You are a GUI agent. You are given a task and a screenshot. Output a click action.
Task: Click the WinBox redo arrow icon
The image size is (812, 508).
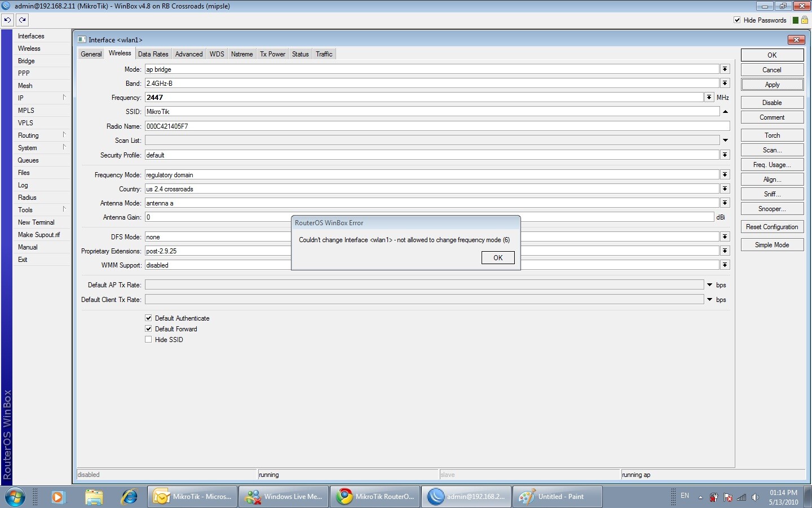22,20
